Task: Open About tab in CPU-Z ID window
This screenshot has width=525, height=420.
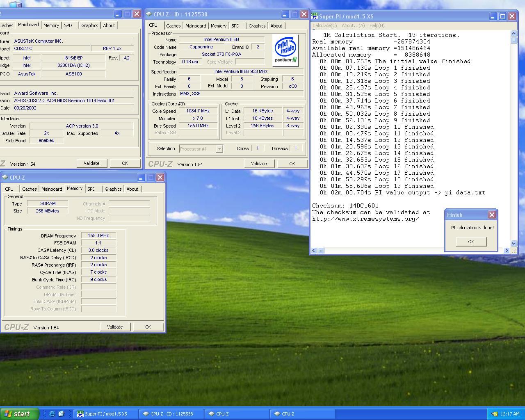Action: (x=276, y=26)
